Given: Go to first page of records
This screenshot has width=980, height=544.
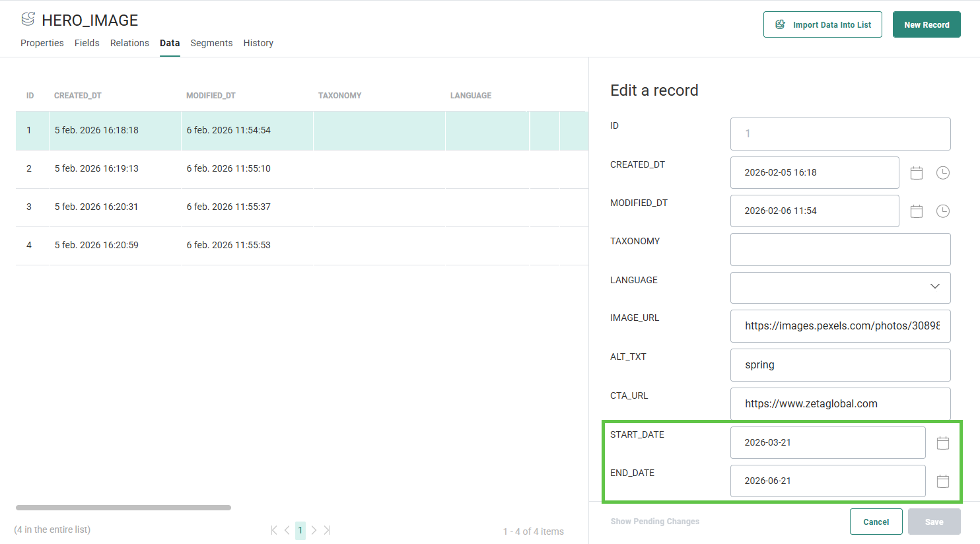Looking at the screenshot, I should click(273, 530).
